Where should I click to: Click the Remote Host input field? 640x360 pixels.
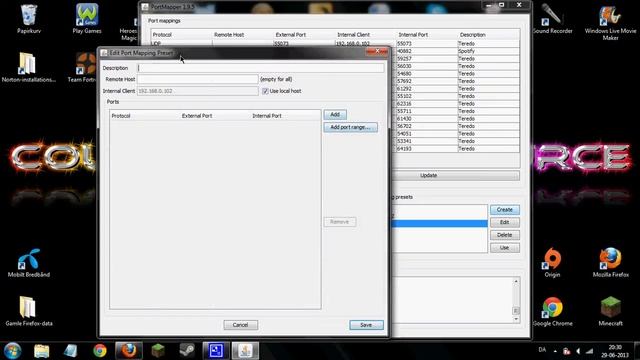coord(198,79)
